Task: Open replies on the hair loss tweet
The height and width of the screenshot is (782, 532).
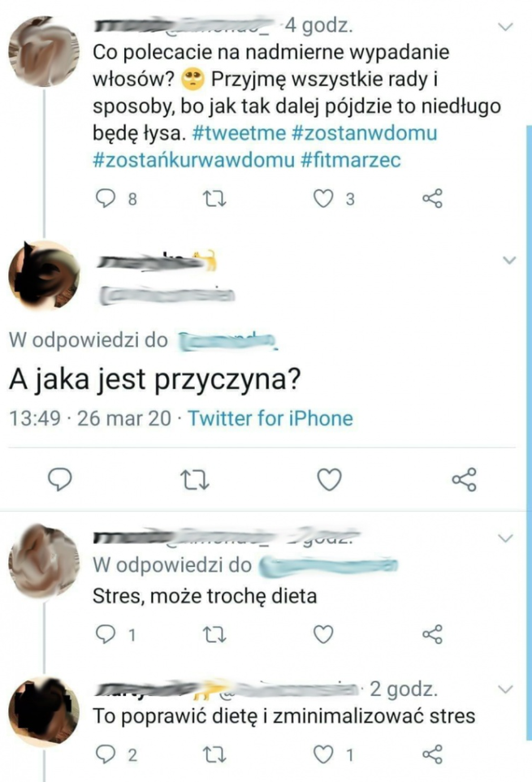Action: click(x=106, y=198)
